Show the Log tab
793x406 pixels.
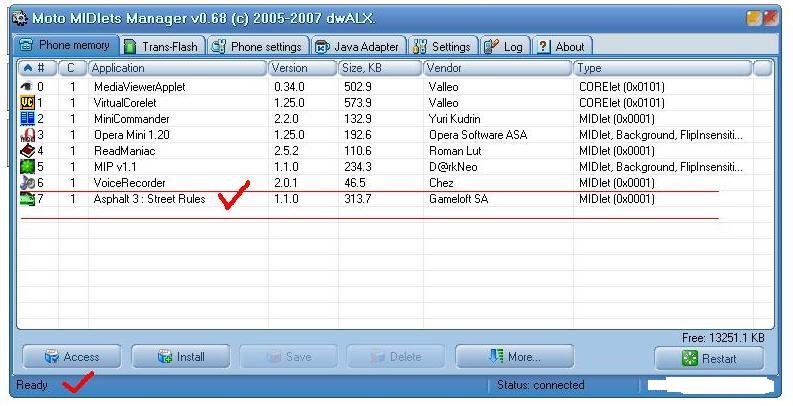click(x=505, y=46)
